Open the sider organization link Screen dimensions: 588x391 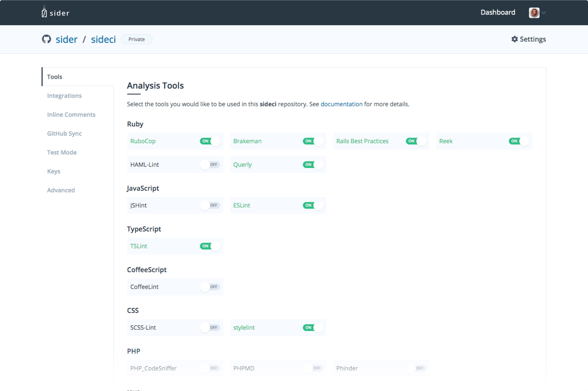67,39
